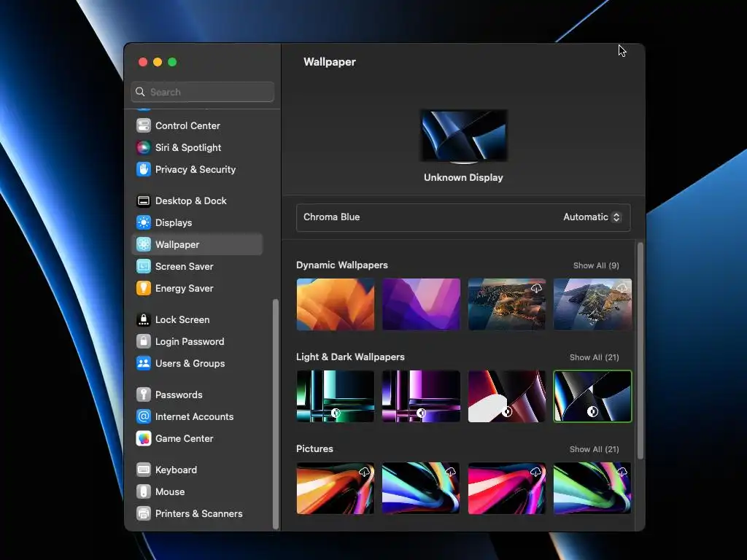The width and height of the screenshot is (747, 560).
Task: Open the Automatic appearance dropdown
Action: click(x=592, y=217)
